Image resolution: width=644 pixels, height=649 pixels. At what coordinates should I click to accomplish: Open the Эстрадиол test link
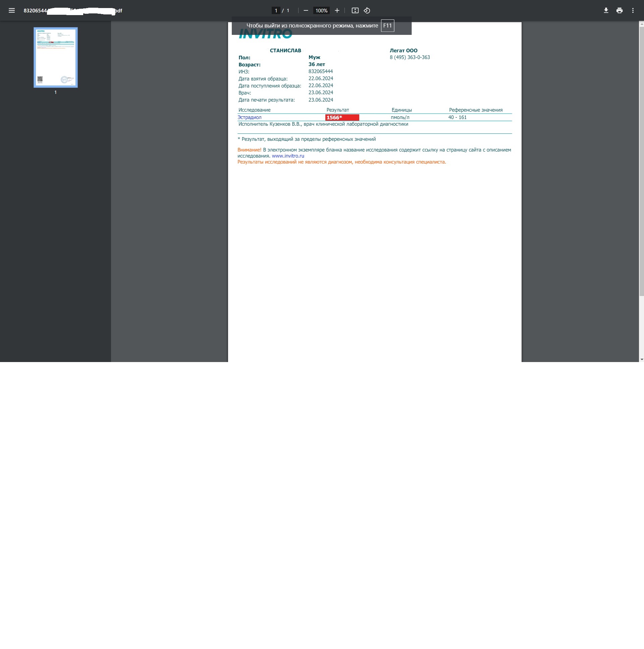pos(250,117)
